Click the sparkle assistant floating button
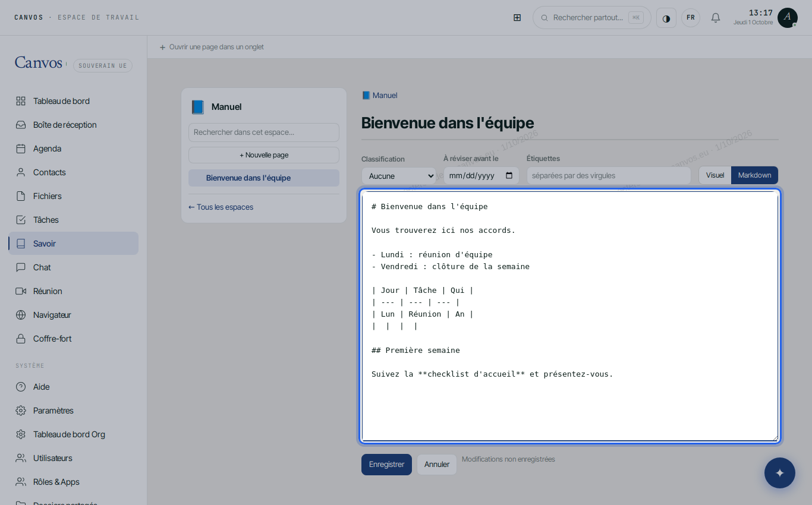812x505 pixels. pos(780,473)
